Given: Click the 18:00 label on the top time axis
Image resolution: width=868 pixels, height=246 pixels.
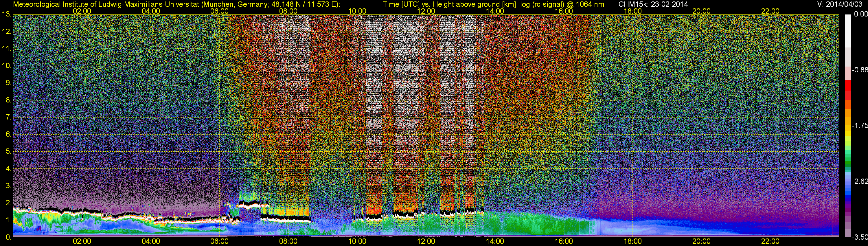Looking at the screenshot, I should (x=632, y=11).
